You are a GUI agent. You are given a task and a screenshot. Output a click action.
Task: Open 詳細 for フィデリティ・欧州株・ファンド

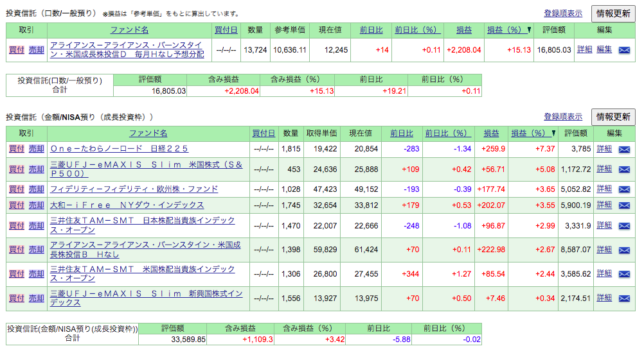[x=604, y=189]
